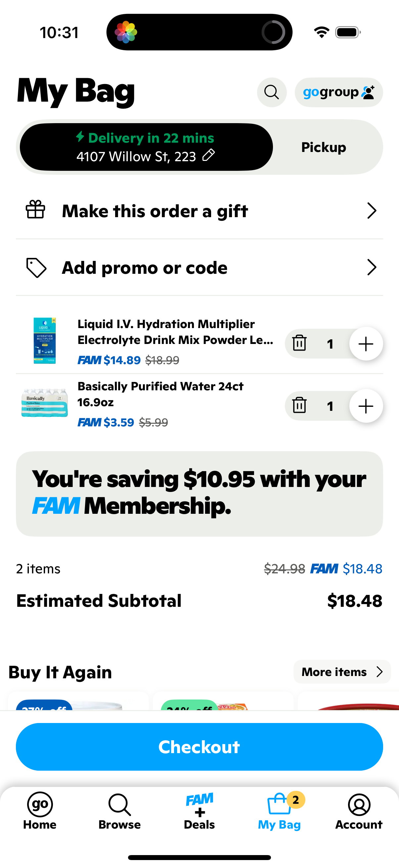Open Browse from the bottom bar

[119, 805]
